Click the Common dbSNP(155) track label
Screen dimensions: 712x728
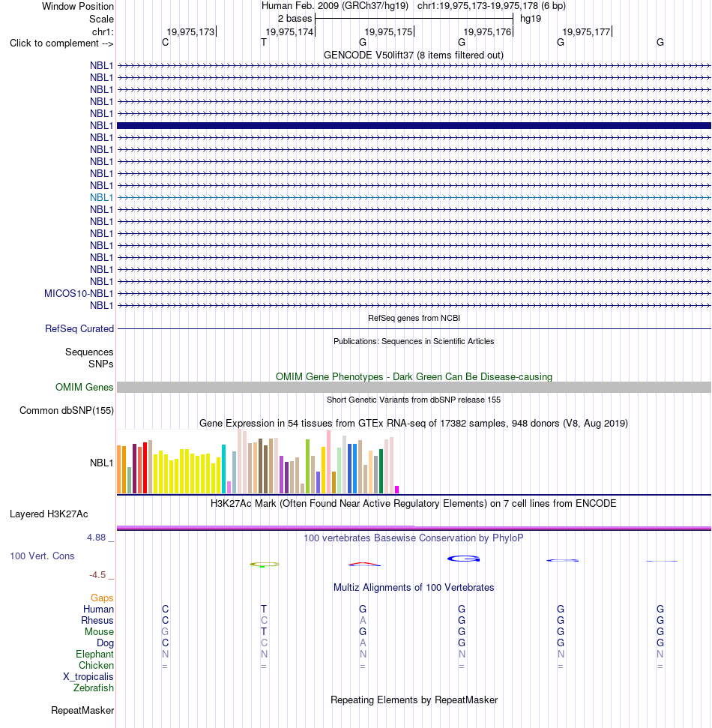click(x=67, y=410)
